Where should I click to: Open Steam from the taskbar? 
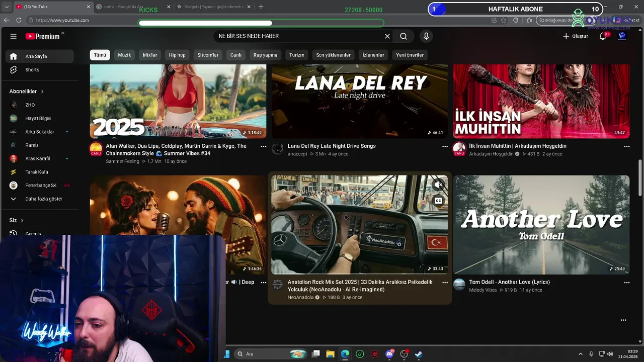419,354
